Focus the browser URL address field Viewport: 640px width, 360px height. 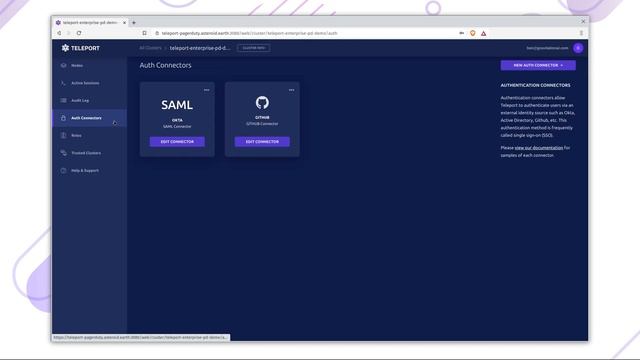click(249, 33)
